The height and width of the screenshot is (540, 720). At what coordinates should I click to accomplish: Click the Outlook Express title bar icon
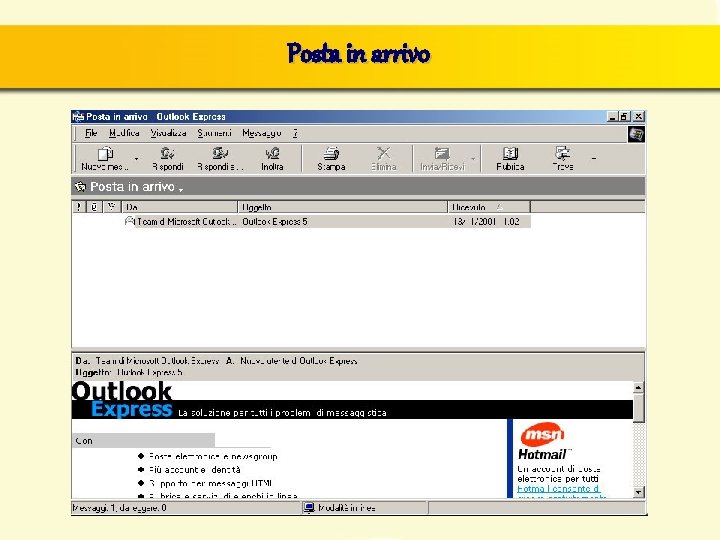pos(79,117)
